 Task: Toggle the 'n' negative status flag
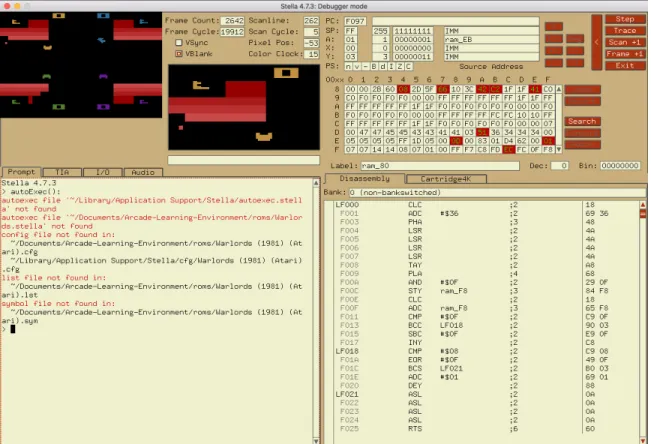point(348,66)
